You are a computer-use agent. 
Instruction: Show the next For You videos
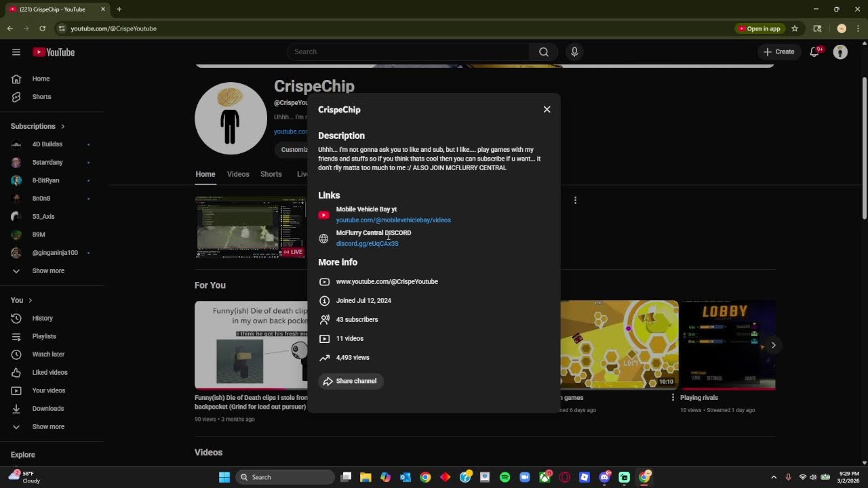[773, 345]
